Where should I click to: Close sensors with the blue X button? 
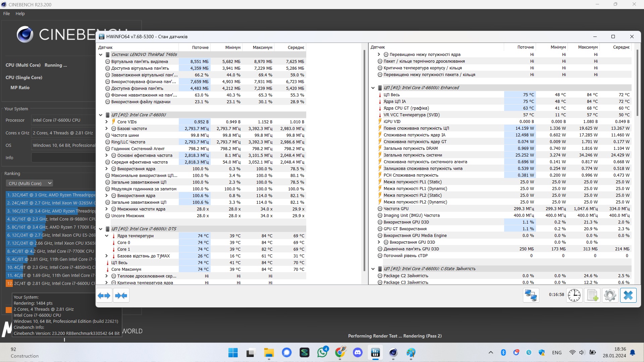tap(628, 295)
